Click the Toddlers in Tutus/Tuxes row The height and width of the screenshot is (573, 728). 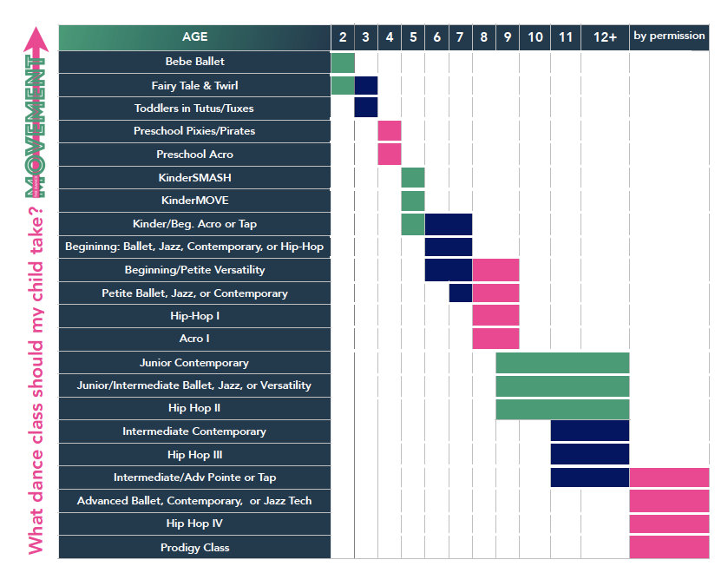pos(194,109)
